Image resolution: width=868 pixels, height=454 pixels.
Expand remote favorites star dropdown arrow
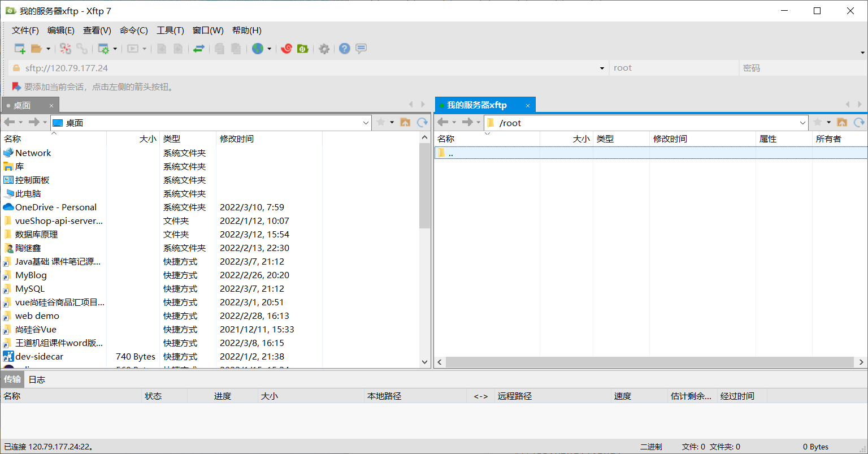coord(828,122)
